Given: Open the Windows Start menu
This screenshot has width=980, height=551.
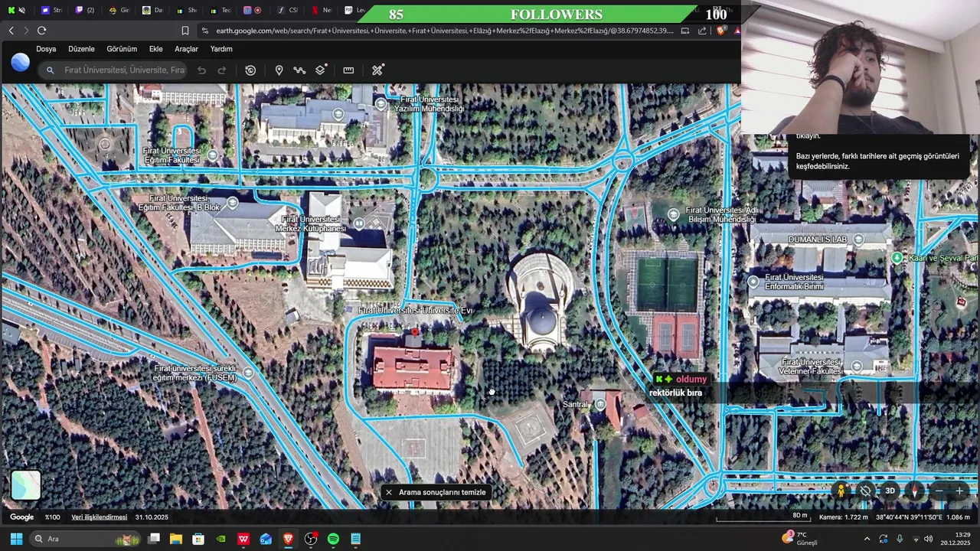Looking at the screenshot, I should point(16,539).
